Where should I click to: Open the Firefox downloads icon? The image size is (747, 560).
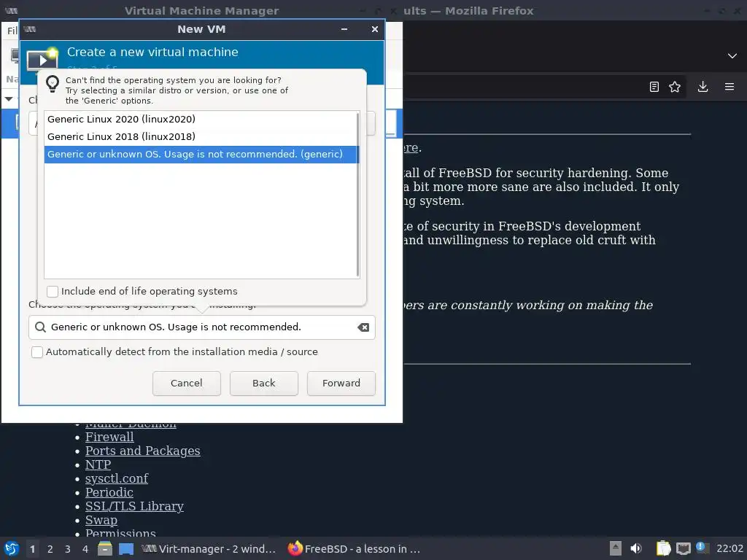pos(703,87)
